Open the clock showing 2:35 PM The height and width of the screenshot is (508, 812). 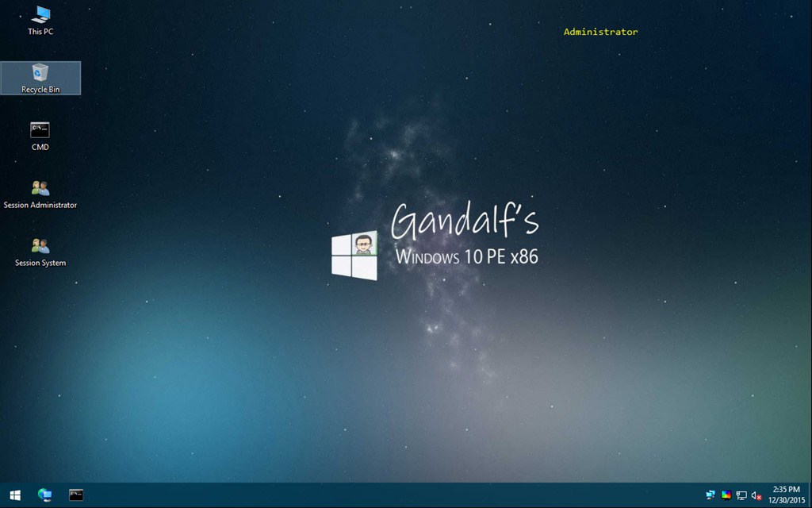point(787,495)
